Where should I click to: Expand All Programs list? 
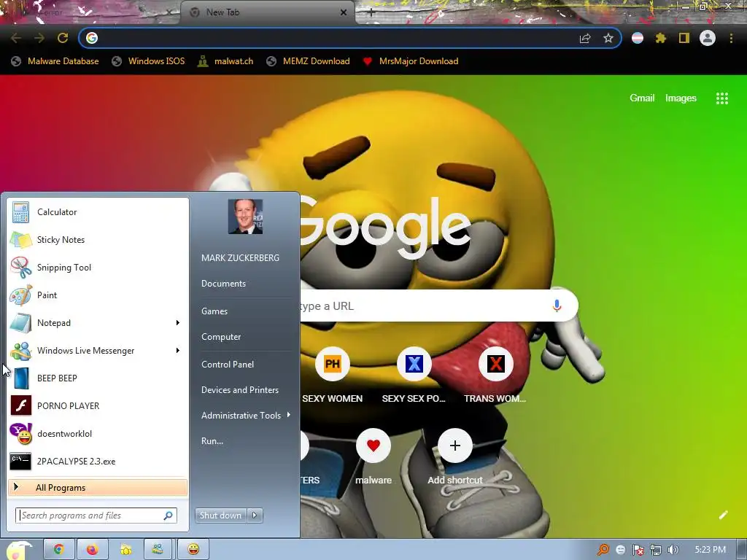(x=98, y=488)
